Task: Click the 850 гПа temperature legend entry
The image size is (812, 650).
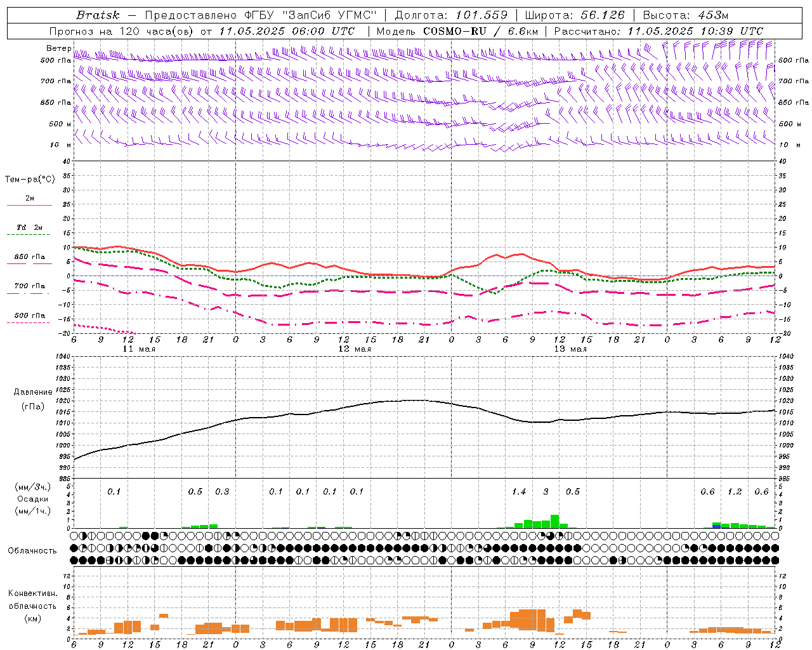Action: [30, 257]
